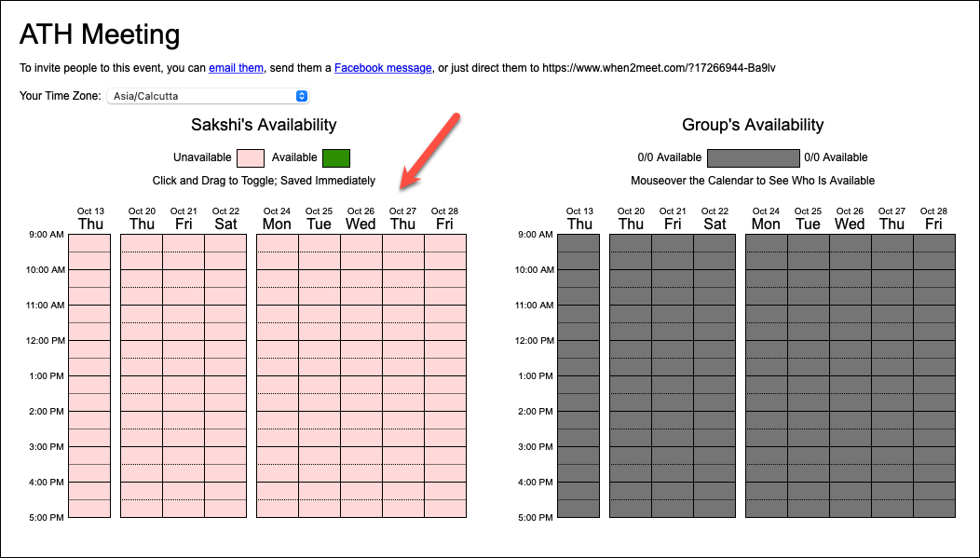The image size is (980, 558).
Task: Toggle 2:00 PM slot on Oct 25 Tue in Sakshi's grid
Action: 320,420
